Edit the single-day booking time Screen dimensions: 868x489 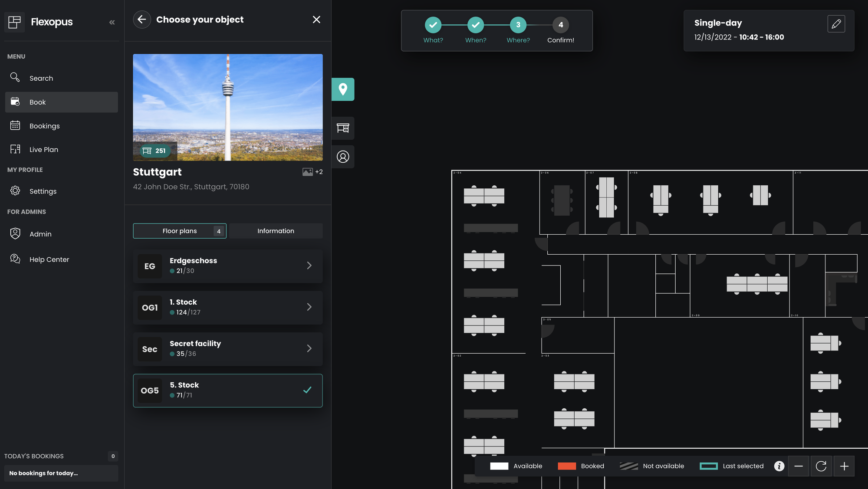point(836,24)
